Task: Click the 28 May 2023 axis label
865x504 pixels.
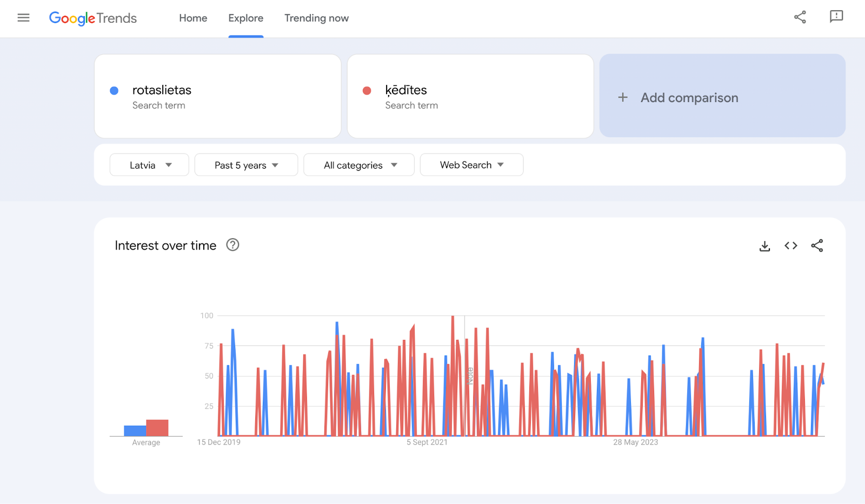Action: pos(636,442)
